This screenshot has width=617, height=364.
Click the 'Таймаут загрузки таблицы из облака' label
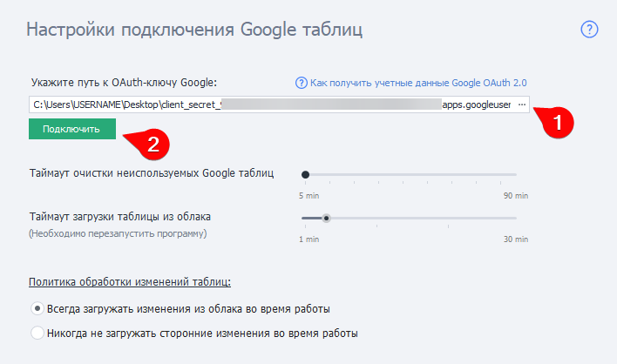point(120,216)
